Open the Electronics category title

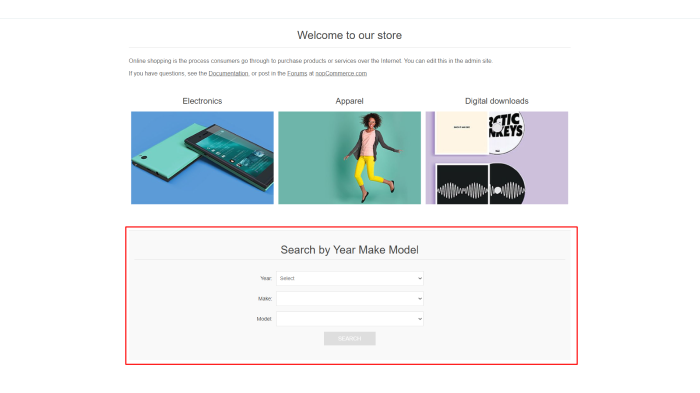coord(202,101)
